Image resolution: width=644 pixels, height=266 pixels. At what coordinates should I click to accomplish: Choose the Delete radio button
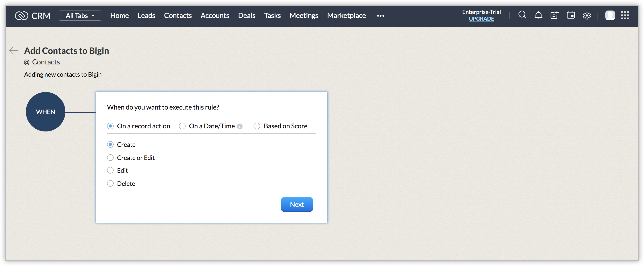(110, 184)
